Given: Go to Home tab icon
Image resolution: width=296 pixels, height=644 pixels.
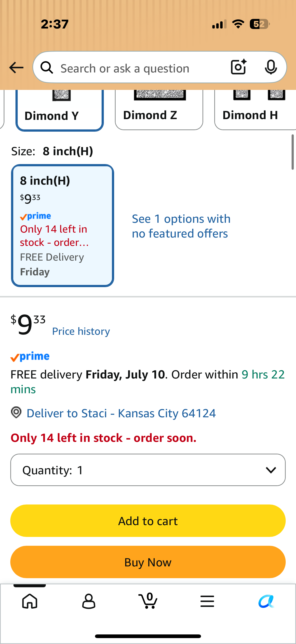Looking at the screenshot, I should coord(30,601).
